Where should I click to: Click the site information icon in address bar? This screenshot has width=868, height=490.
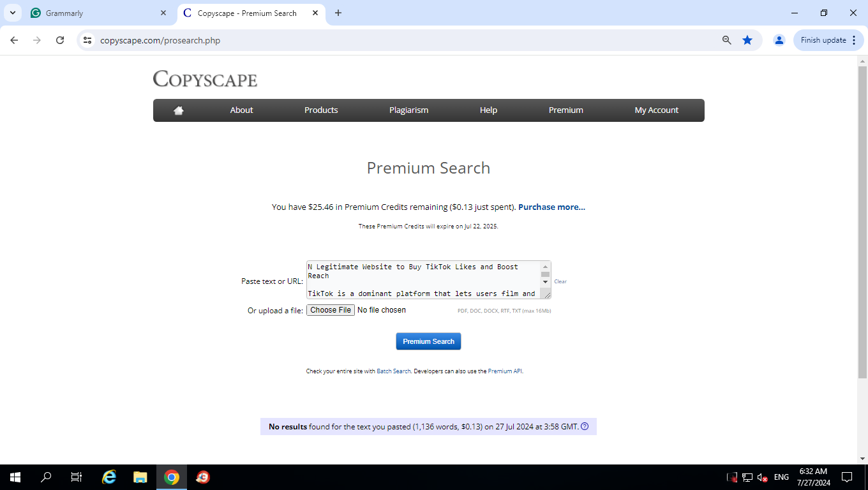[x=88, y=40]
